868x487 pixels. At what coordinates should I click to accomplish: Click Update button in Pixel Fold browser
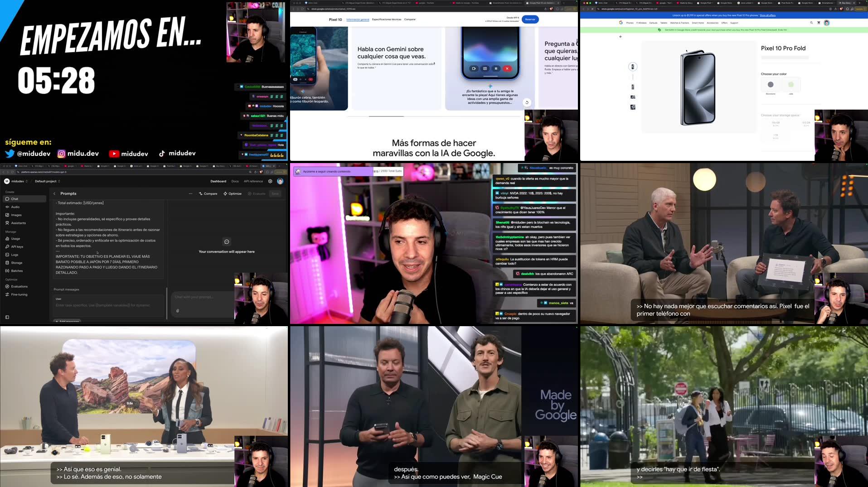click(x=860, y=9)
